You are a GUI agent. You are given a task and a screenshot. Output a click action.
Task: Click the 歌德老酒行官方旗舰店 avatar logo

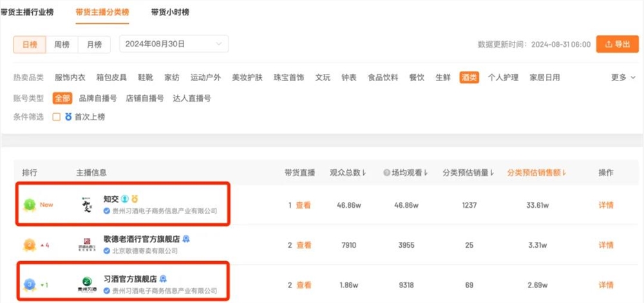[87, 244]
